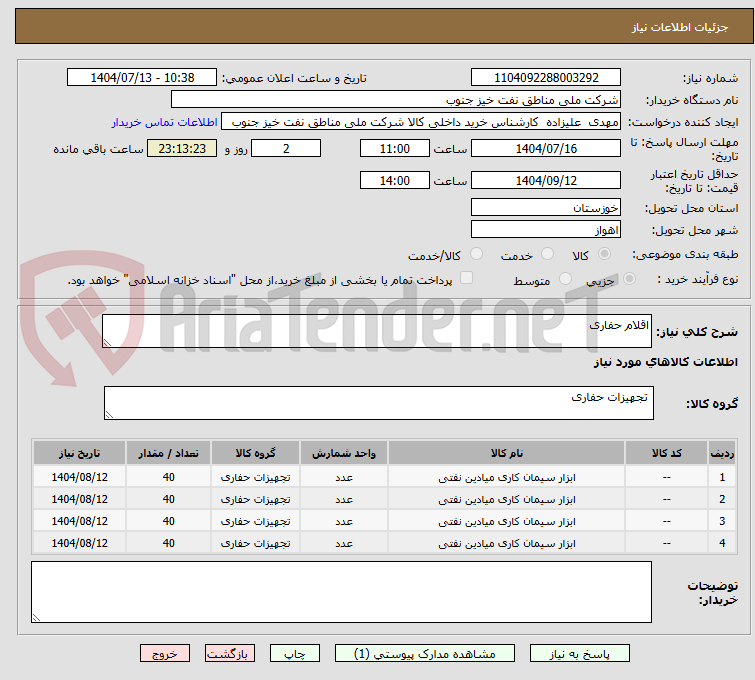Click item name in row 2
The width and height of the screenshot is (755, 680).
507,499
